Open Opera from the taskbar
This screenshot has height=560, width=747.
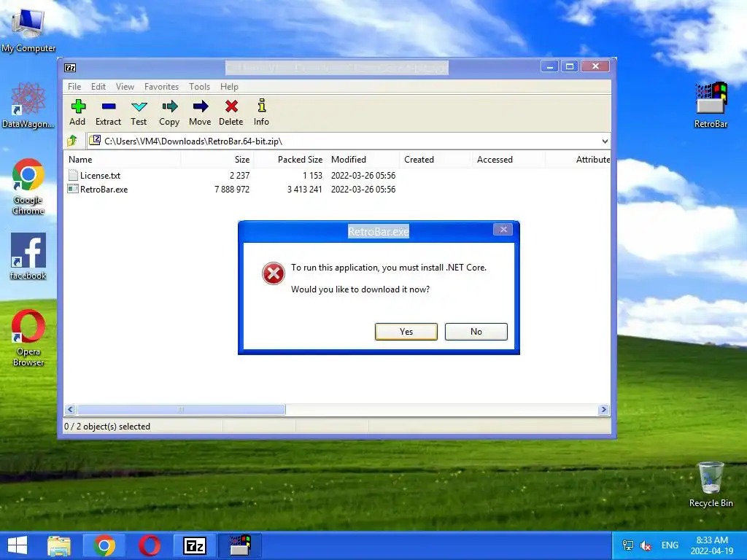coord(149,545)
